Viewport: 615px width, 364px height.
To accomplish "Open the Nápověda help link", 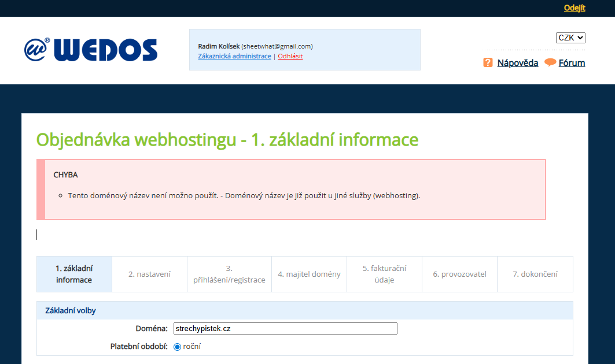I will click(x=518, y=63).
